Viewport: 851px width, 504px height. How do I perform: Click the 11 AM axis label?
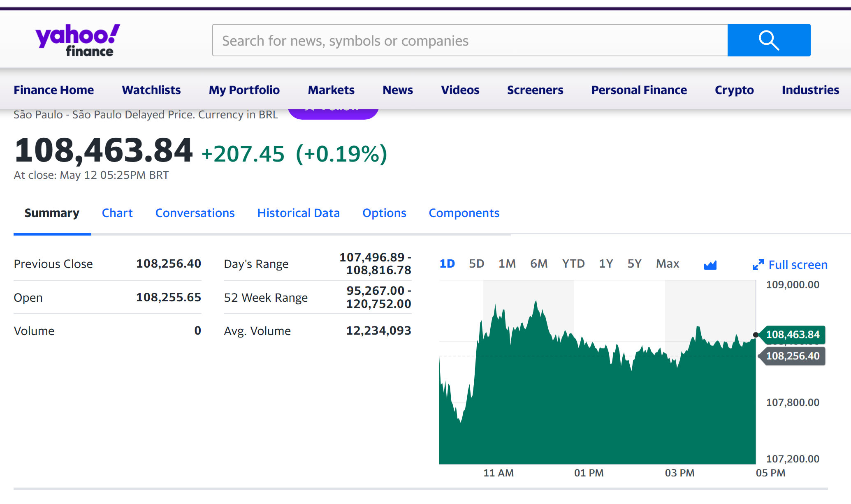click(499, 473)
